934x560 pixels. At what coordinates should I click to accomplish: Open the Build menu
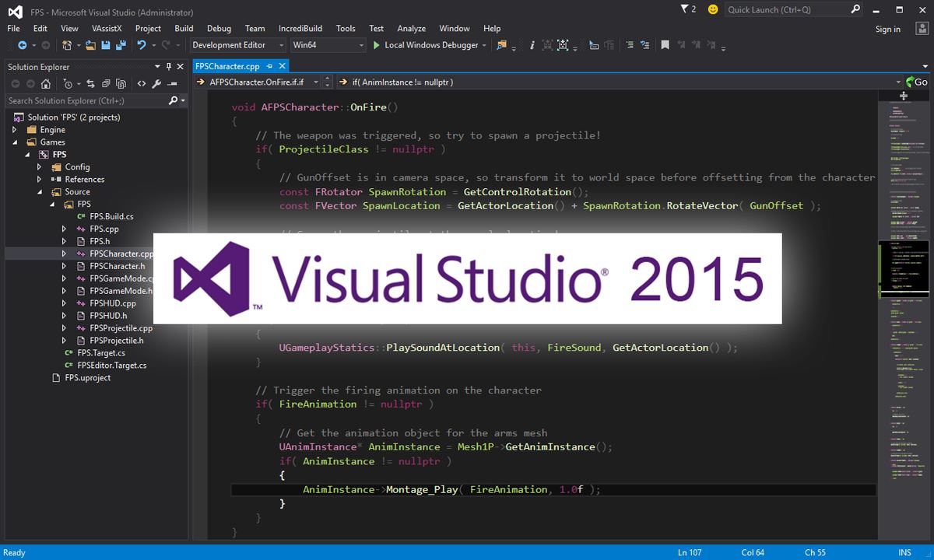184,29
